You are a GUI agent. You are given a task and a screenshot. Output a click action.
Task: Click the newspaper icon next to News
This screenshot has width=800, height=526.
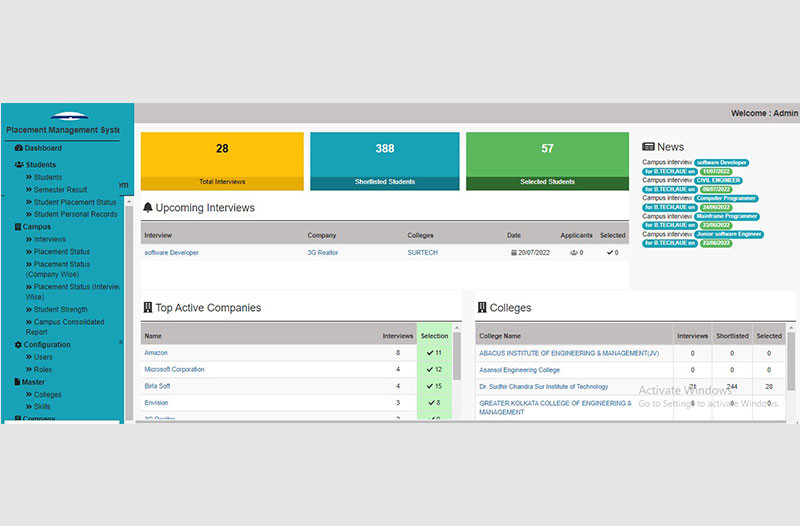point(648,147)
